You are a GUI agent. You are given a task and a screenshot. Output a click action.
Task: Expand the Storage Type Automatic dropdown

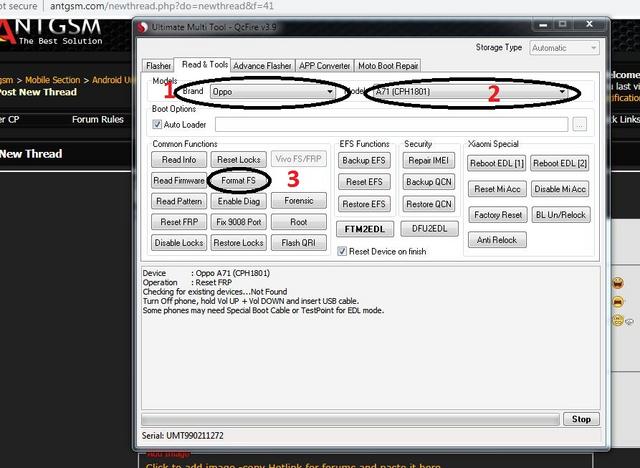click(x=564, y=48)
